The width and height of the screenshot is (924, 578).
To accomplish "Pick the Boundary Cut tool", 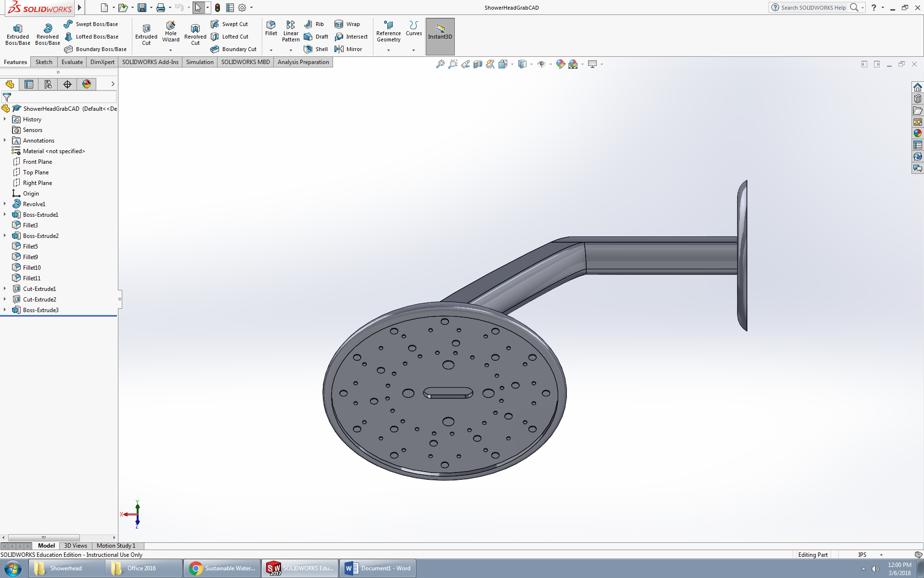I will coord(233,49).
